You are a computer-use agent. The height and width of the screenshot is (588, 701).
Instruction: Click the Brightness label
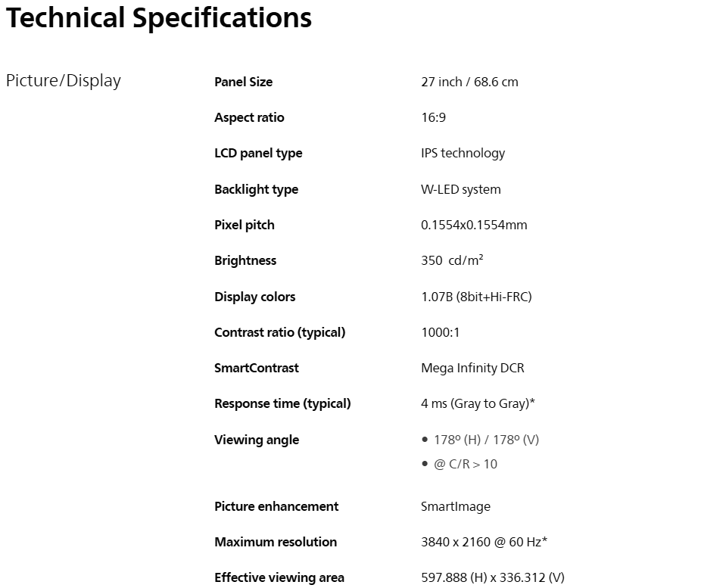(245, 260)
